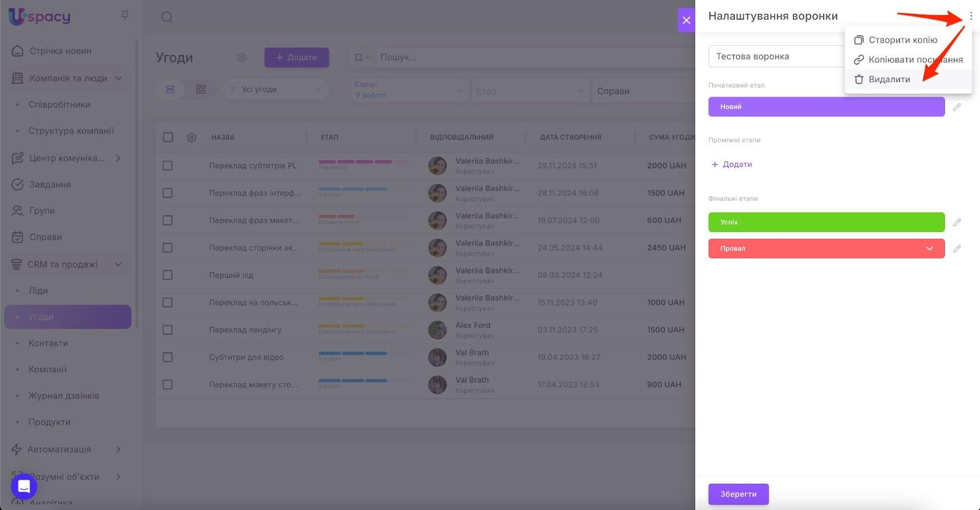Screen dimensions: 980x510
Task: Click Зберегти to save funnel
Action: [738, 494]
